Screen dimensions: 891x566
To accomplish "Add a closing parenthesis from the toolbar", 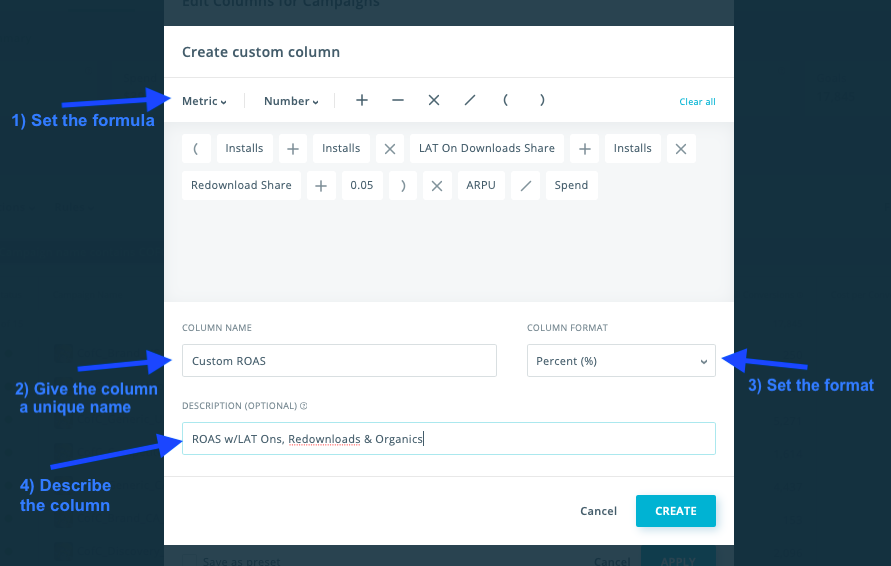I will tap(542, 101).
